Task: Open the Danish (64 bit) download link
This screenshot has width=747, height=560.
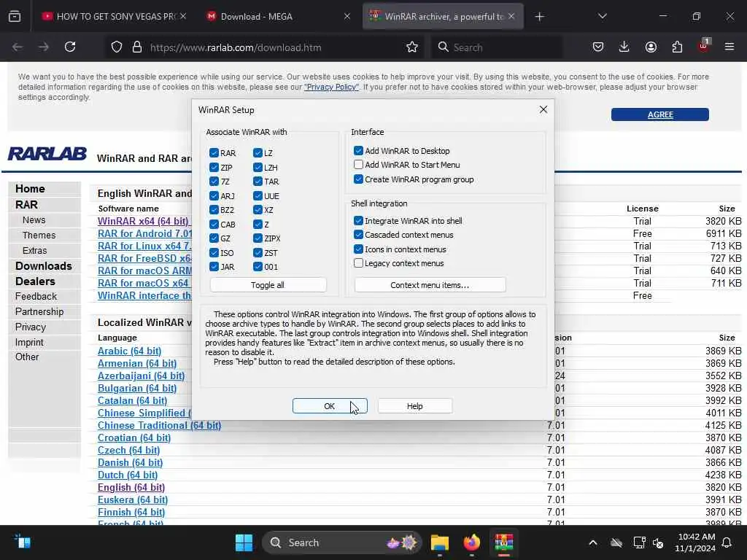Action: pos(130,462)
